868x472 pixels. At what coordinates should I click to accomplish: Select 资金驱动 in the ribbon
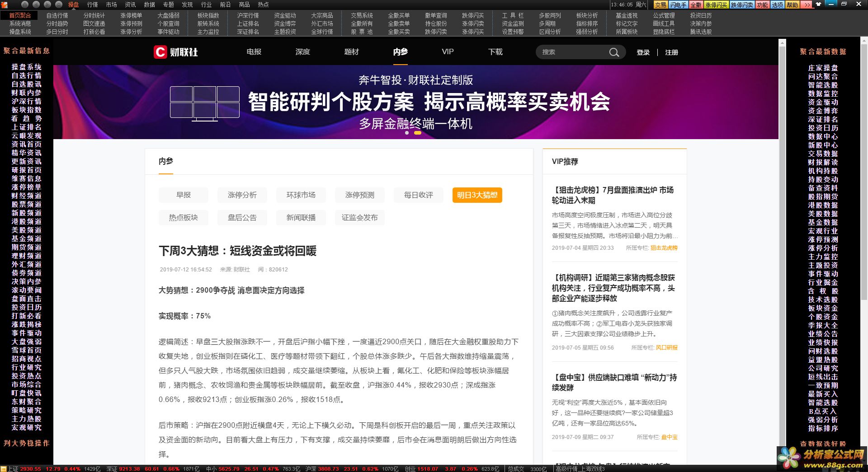(285, 15)
